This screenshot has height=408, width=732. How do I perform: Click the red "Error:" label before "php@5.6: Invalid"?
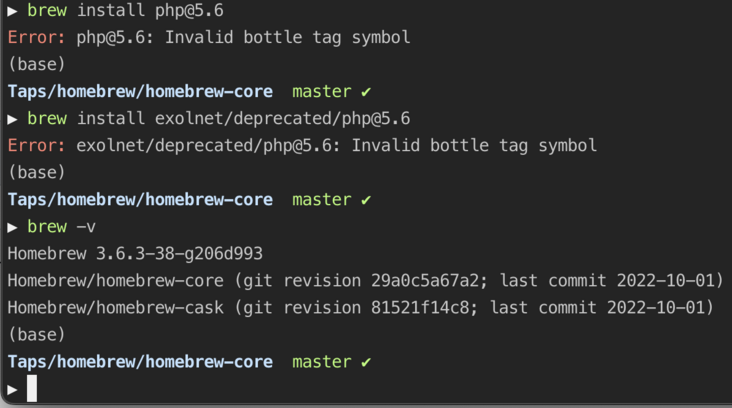pyautogui.click(x=37, y=38)
